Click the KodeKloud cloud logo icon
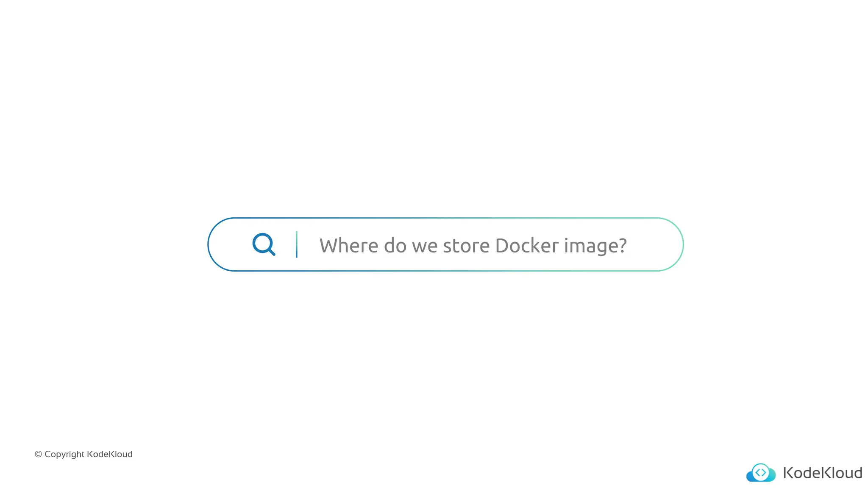868x488 pixels. click(x=761, y=472)
